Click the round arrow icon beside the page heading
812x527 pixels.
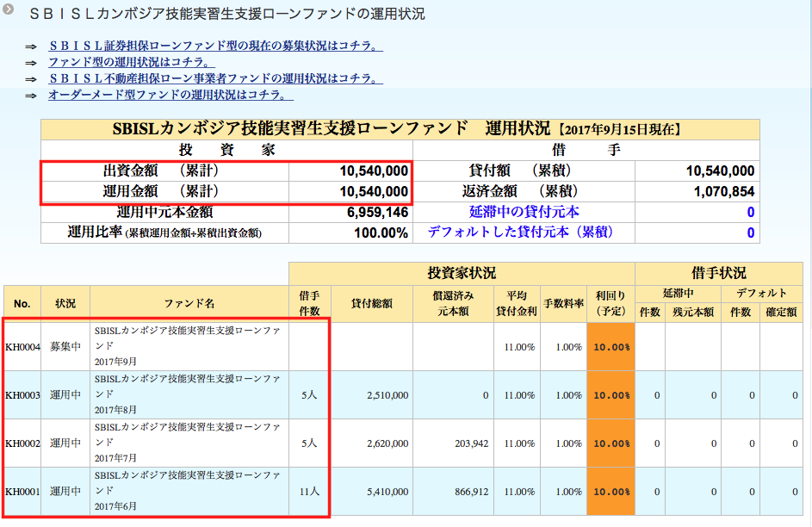click(8, 9)
